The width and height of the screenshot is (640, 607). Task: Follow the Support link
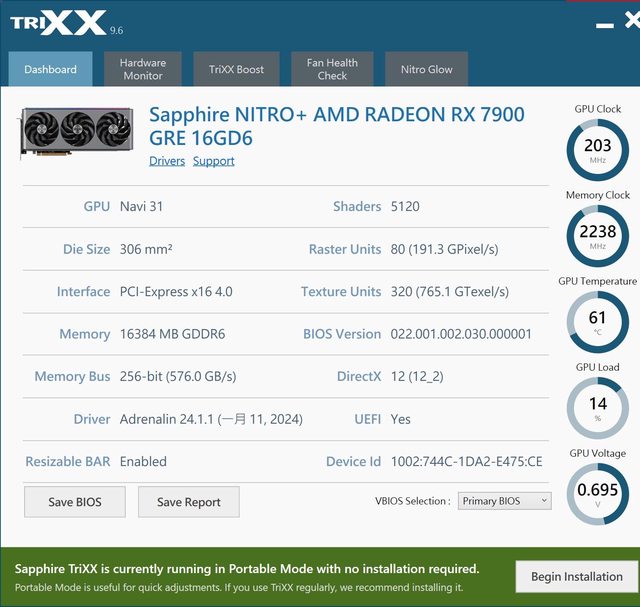(214, 161)
